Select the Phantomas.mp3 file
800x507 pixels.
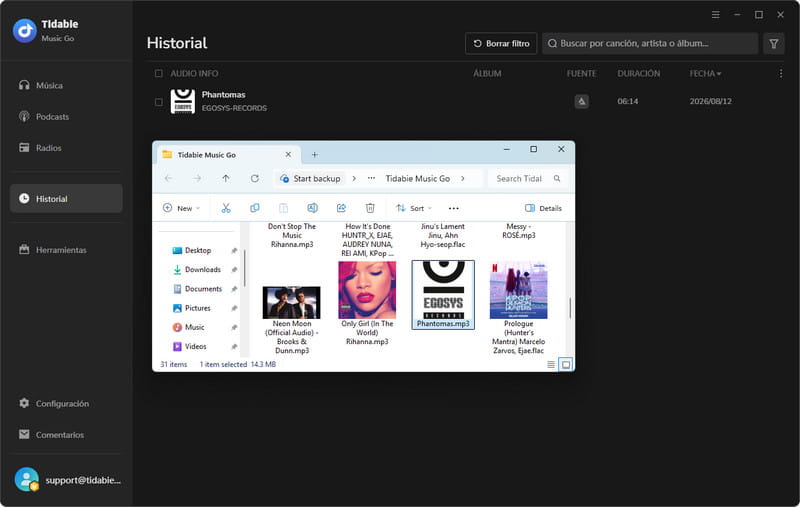coord(443,295)
